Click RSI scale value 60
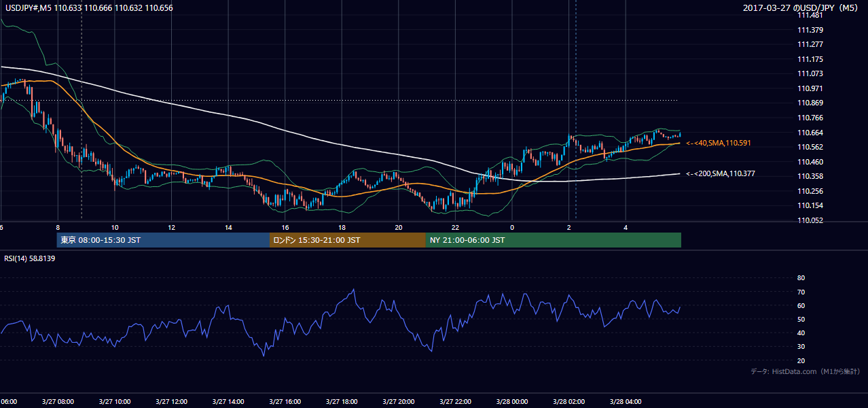The width and height of the screenshot is (868, 408). click(x=801, y=305)
